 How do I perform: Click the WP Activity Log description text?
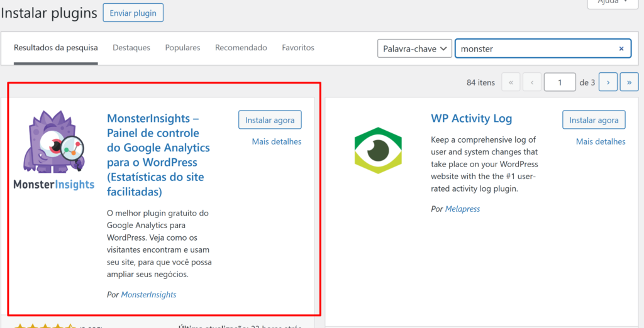484,164
